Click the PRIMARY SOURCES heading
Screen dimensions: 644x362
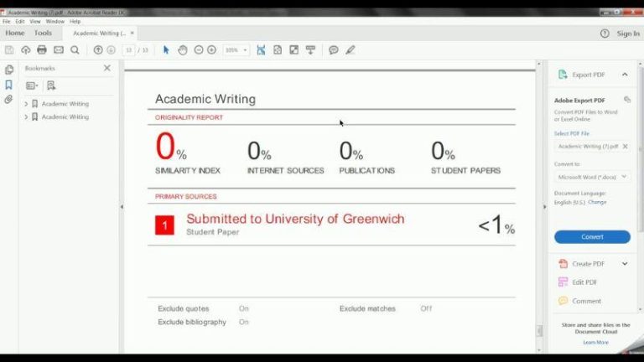coord(185,197)
